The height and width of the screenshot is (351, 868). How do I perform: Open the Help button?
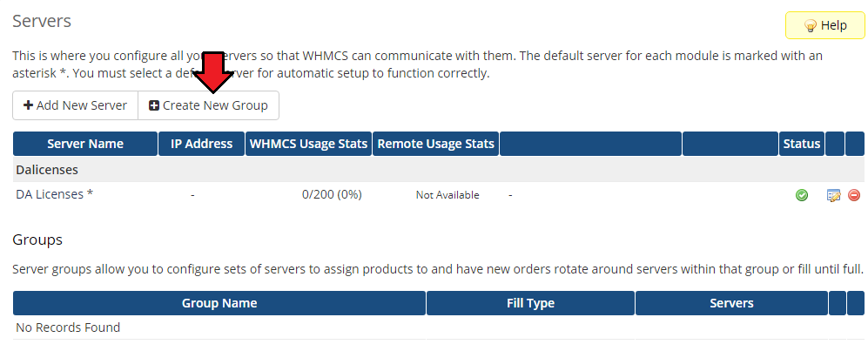824,25
